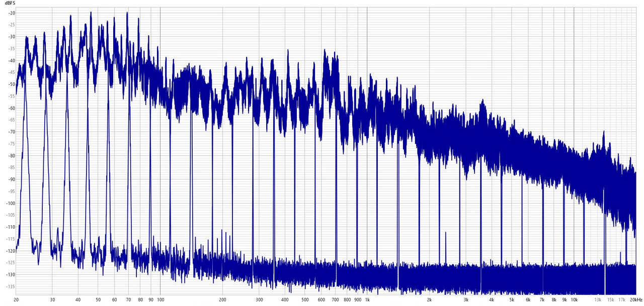Select the 70 Hz frequency axis label
The height and width of the screenshot is (306, 644).
[x=128, y=299]
